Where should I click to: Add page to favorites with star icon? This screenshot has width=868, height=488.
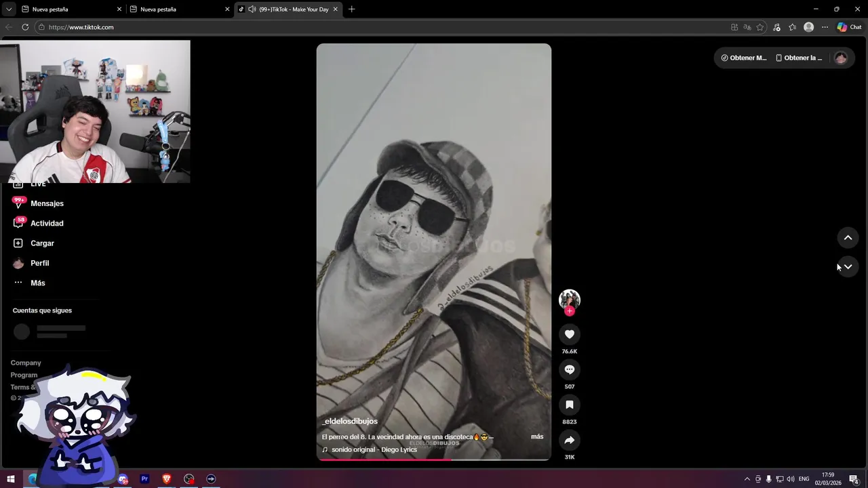point(760,27)
